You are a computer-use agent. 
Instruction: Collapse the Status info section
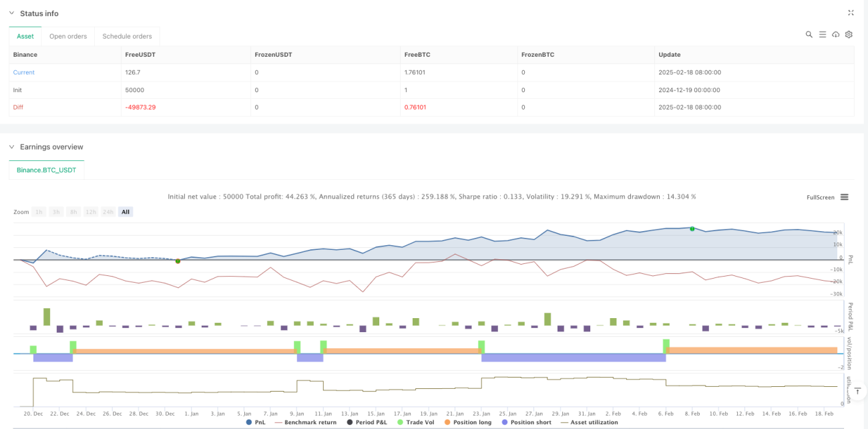pyautogui.click(x=11, y=13)
